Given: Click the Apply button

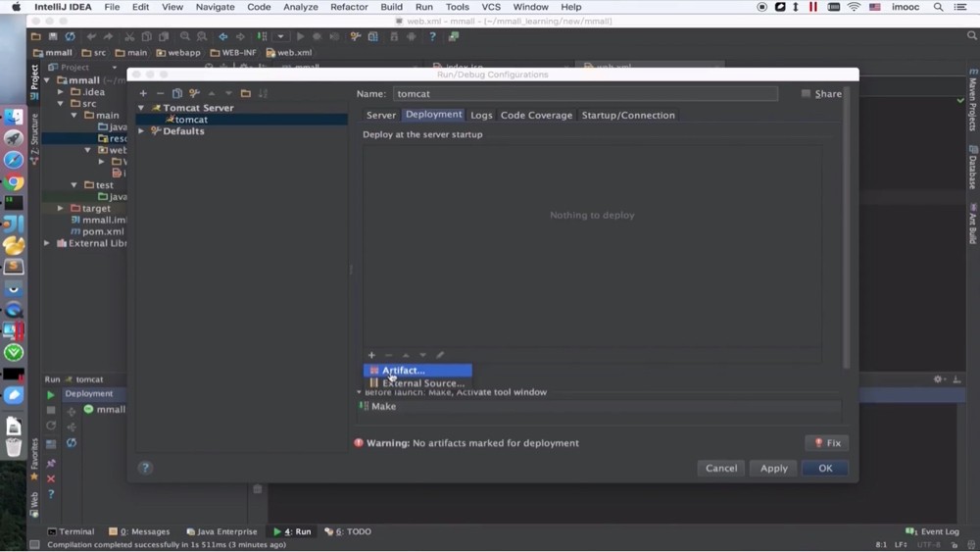Looking at the screenshot, I should coord(774,468).
